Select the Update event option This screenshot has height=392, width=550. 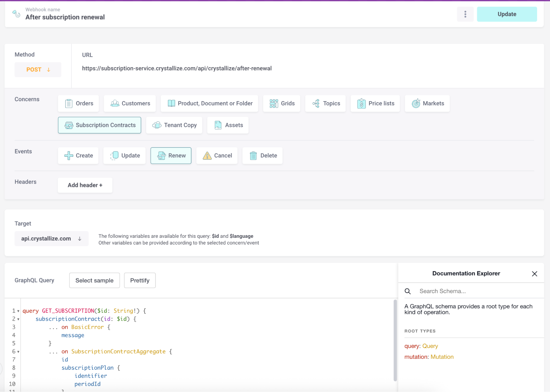point(124,156)
